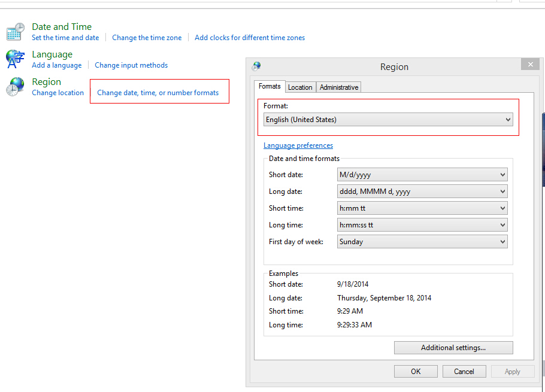Expand the Long date format dropdown
Image resolution: width=545 pixels, height=392 pixels.
click(x=422, y=192)
